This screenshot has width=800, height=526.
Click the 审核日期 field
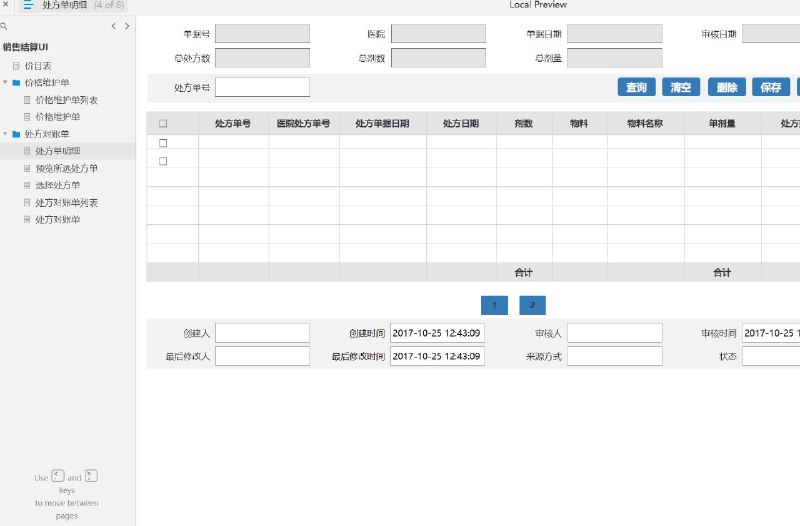coord(771,34)
